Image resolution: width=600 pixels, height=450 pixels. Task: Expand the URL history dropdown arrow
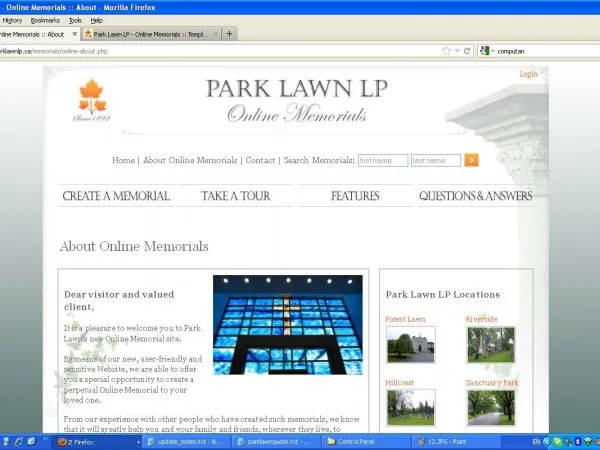tap(457, 50)
